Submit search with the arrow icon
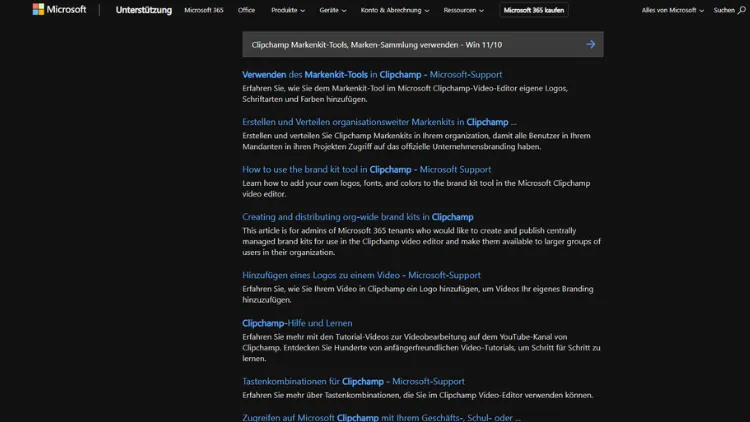This screenshot has height=422, width=750. pyautogui.click(x=590, y=44)
